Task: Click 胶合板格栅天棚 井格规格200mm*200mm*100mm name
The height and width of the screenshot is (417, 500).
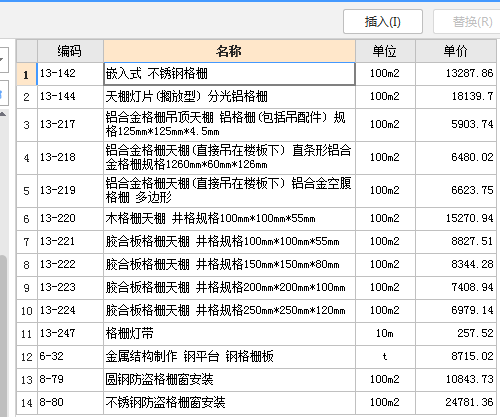Action: click(x=229, y=288)
